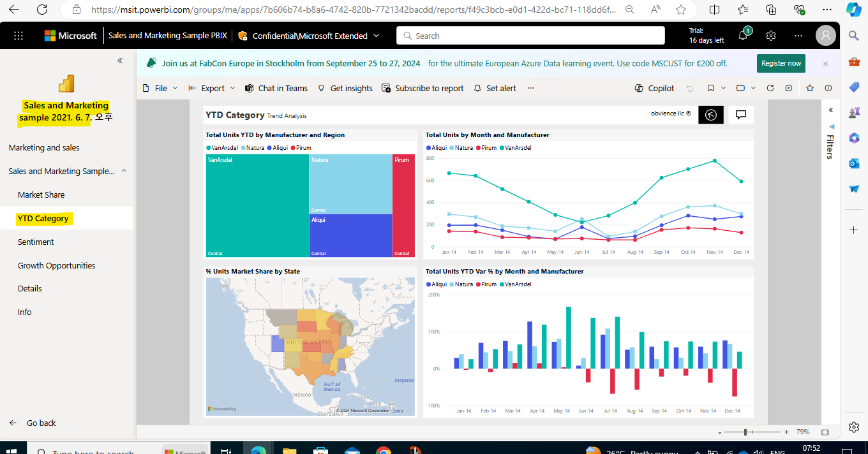The height and width of the screenshot is (454, 868).
Task: Expand the Export dropdown
Action: point(212,88)
